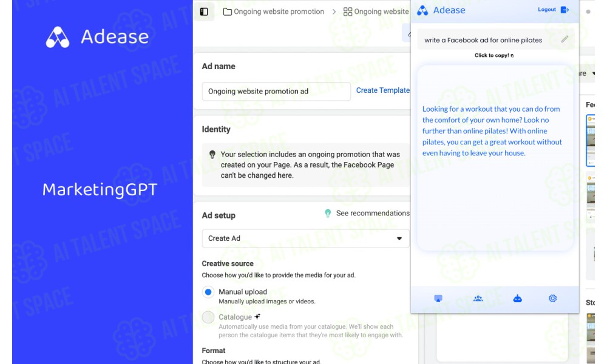Image resolution: width=607 pixels, height=364 pixels.
Task: Click the pencil edit icon beside the prompt
Action: 565,39
